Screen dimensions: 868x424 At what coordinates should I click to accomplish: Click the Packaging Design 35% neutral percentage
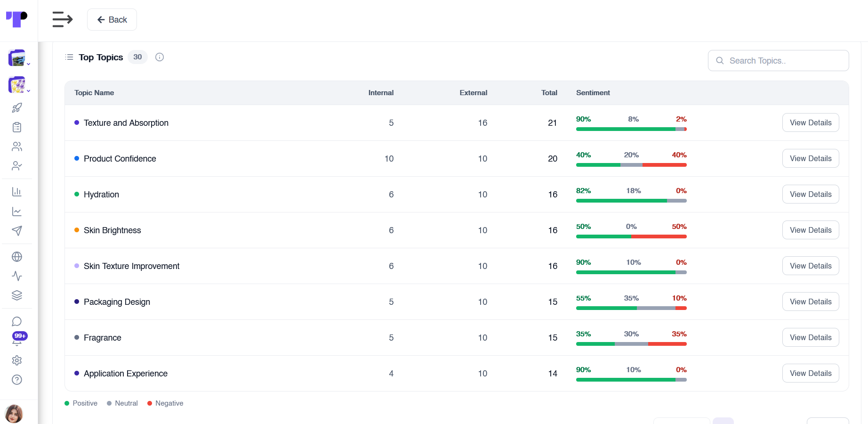tap(631, 298)
